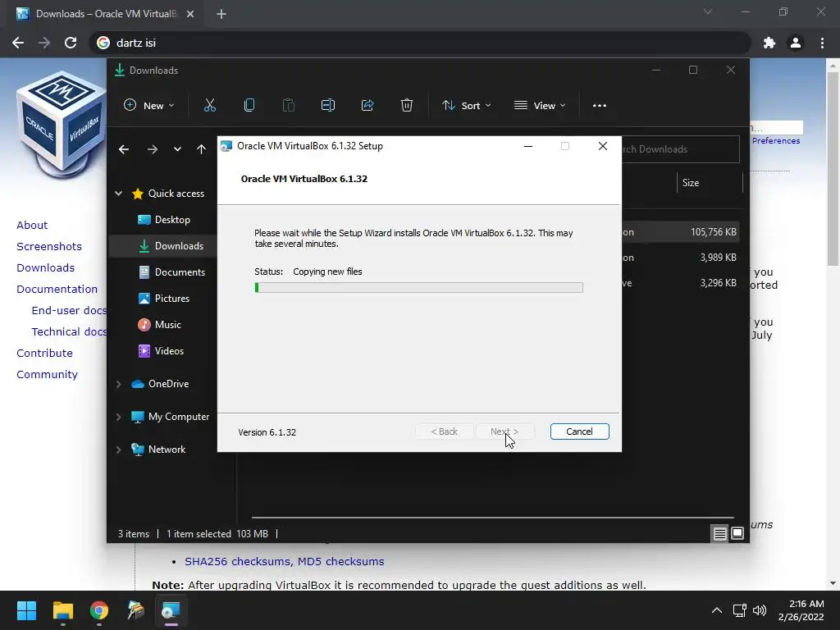Open Screenshots link on VirtualBox website

pyautogui.click(x=49, y=246)
